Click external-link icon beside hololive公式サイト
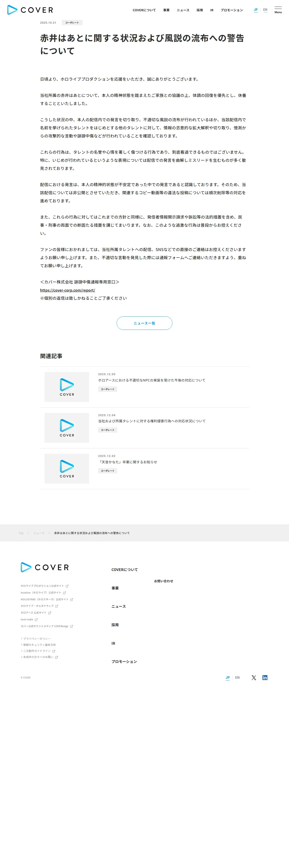289x868 pixels. coord(64,593)
